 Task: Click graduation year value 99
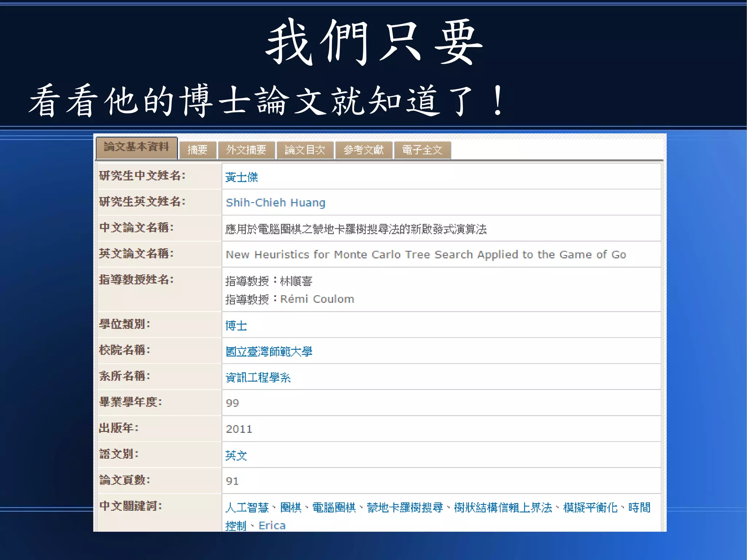click(232, 403)
